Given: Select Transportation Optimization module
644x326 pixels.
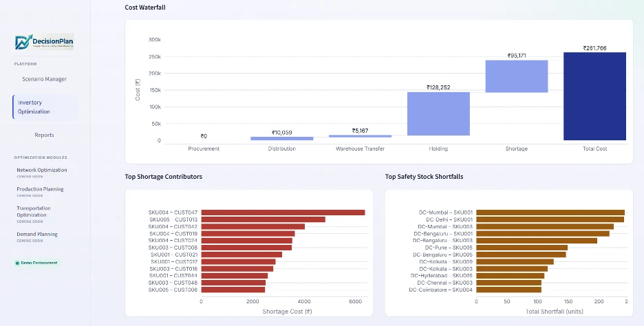Looking at the screenshot, I should [x=34, y=211].
